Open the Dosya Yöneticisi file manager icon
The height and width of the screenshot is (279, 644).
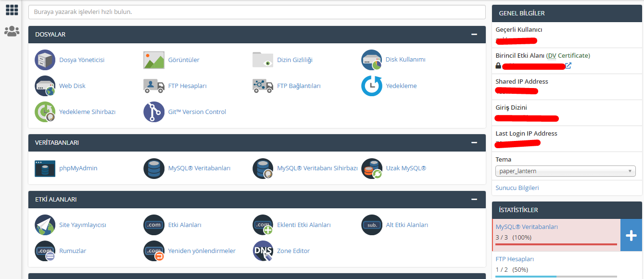point(45,60)
